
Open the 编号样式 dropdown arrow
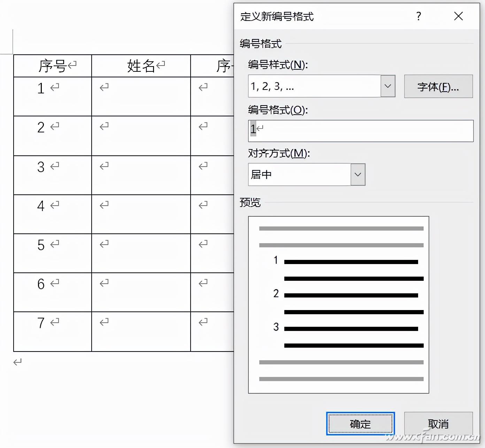coord(388,86)
